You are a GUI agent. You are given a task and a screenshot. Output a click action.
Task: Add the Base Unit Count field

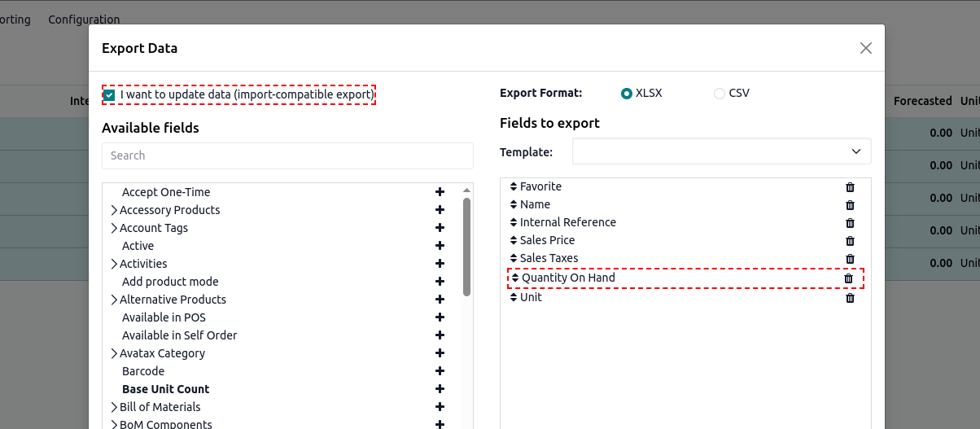(440, 389)
